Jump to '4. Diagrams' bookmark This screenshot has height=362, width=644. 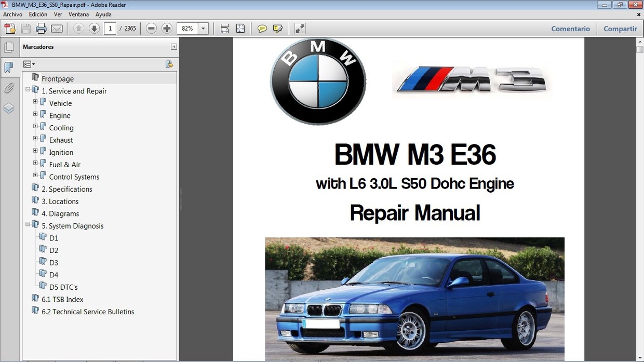coord(60,213)
